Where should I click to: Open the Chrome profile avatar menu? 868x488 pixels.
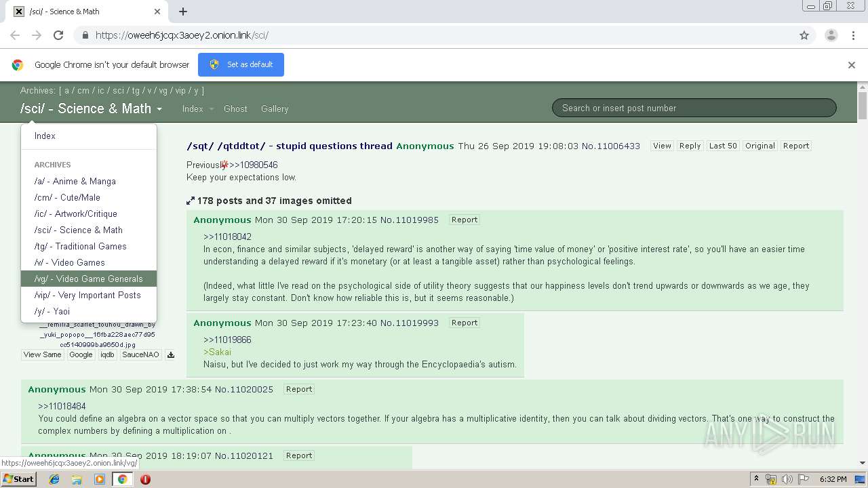[x=831, y=35]
